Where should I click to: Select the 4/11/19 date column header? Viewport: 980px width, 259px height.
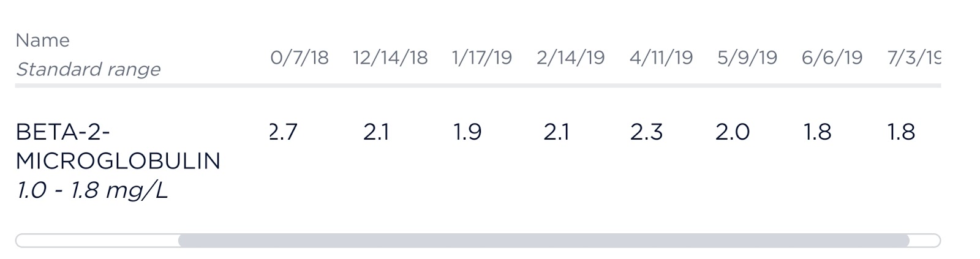(x=661, y=58)
